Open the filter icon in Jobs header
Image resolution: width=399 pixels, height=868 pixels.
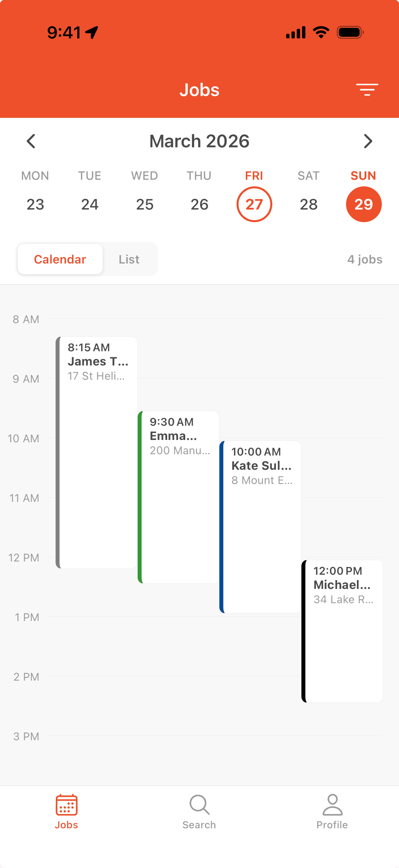point(367,90)
